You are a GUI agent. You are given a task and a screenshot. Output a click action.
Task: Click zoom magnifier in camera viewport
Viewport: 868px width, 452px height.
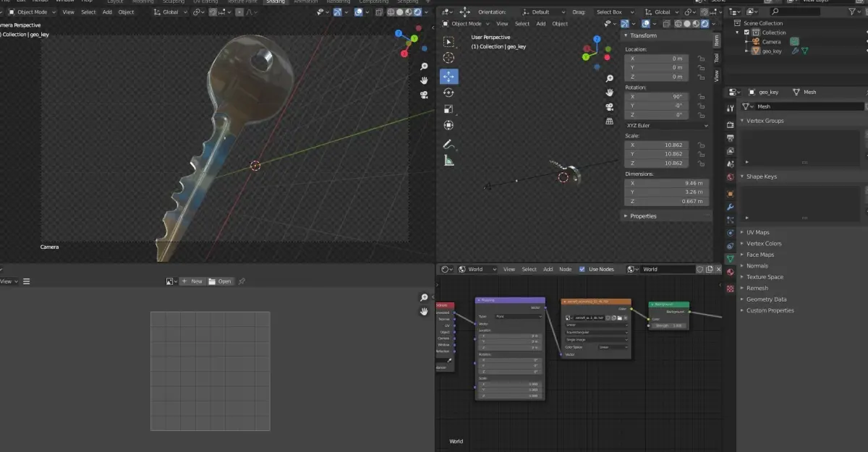pyautogui.click(x=424, y=66)
